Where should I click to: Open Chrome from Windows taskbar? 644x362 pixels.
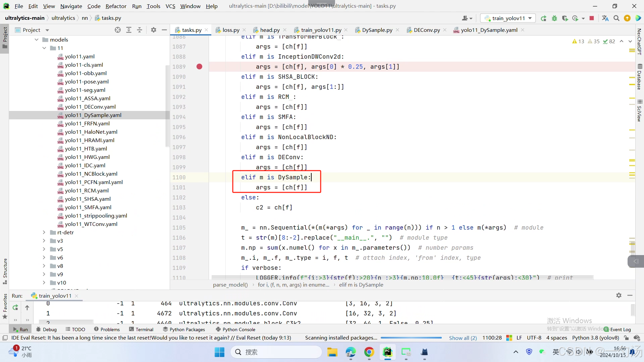(369, 352)
